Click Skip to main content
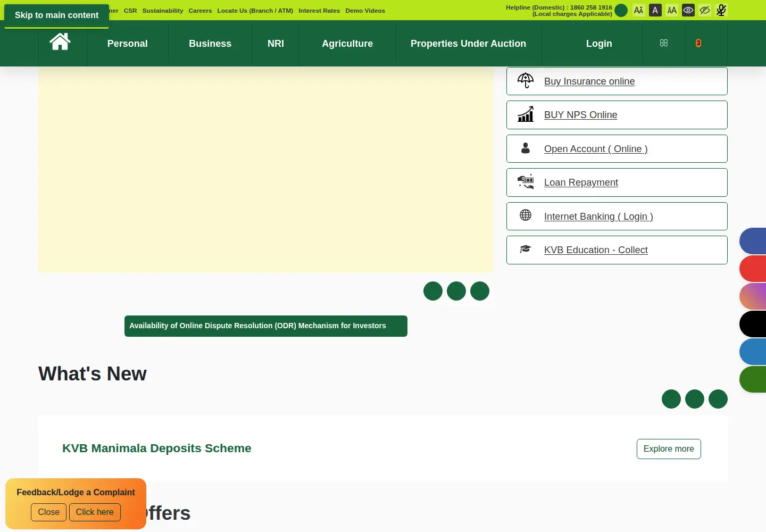Image resolution: width=766 pixels, height=532 pixels. 56,15
